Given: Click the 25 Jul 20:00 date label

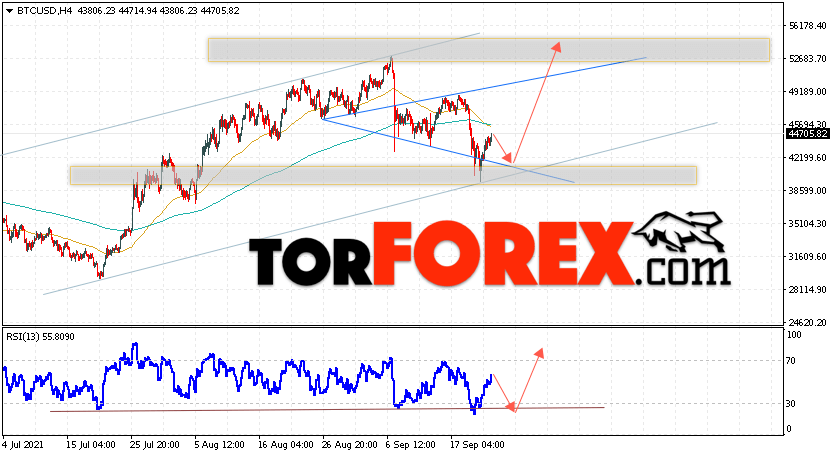Looking at the screenshot, I should pos(155,445).
